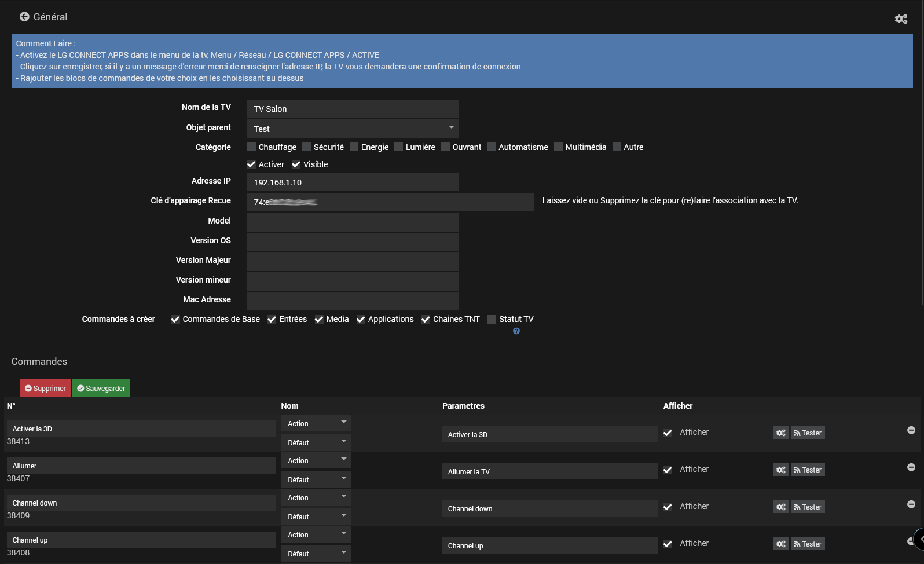Open Défaut subtype dropdown for Allumer

316,480
